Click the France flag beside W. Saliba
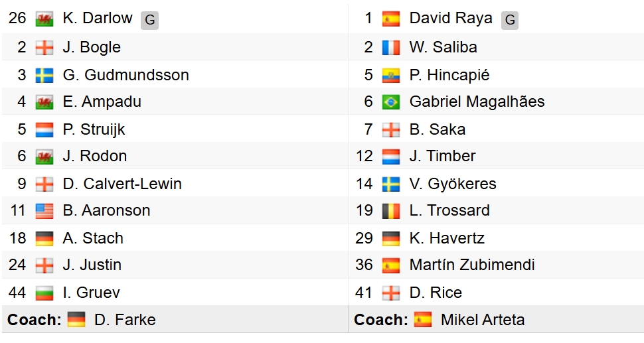 [391, 48]
